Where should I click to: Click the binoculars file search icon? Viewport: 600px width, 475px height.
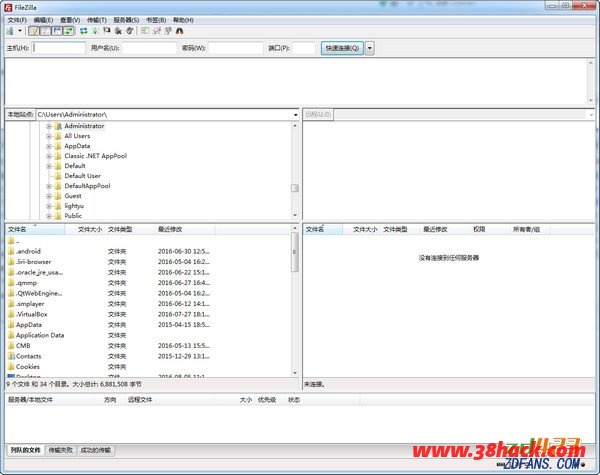tap(179, 31)
